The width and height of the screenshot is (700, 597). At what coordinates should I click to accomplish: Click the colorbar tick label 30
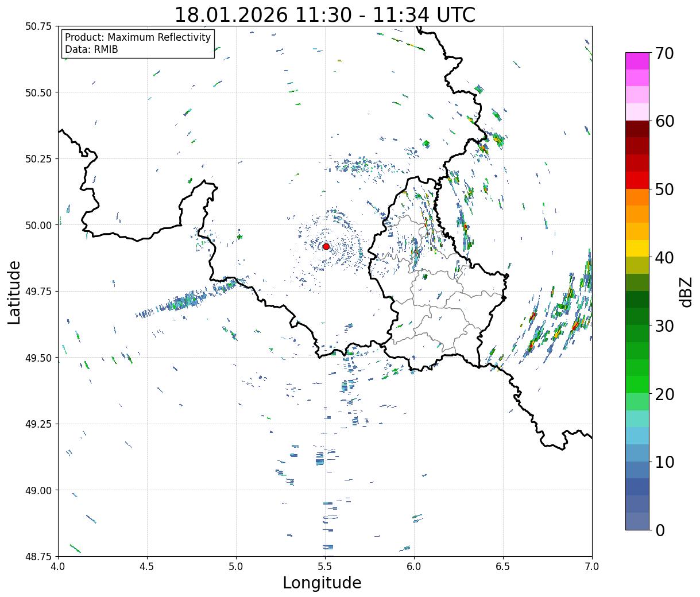[x=664, y=325]
